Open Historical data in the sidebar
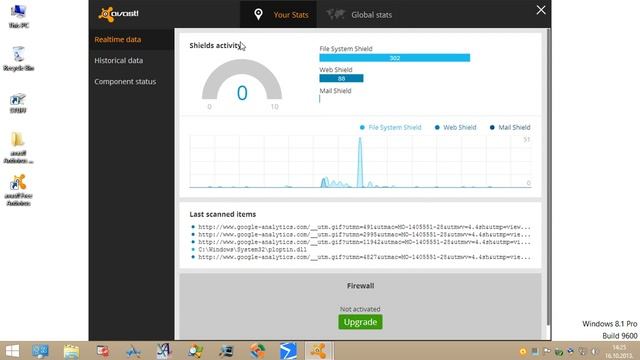Viewport: 640px width, 360px height. coord(131,60)
